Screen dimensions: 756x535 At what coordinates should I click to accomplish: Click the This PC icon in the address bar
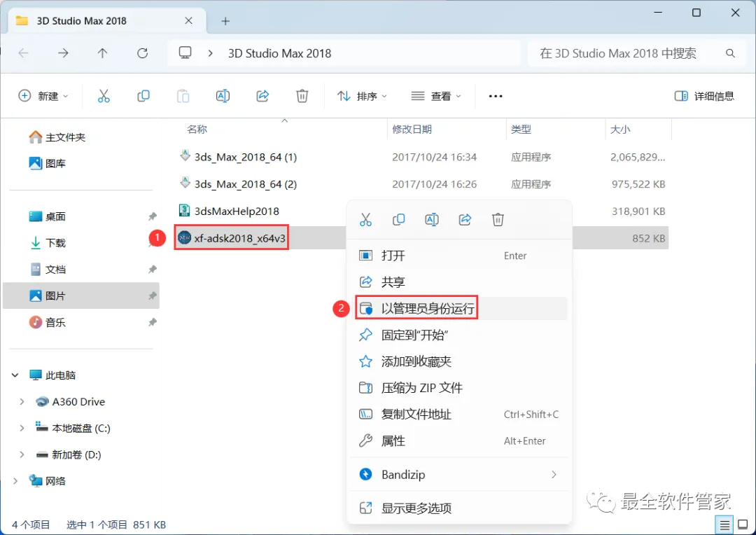tap(185, 53)
